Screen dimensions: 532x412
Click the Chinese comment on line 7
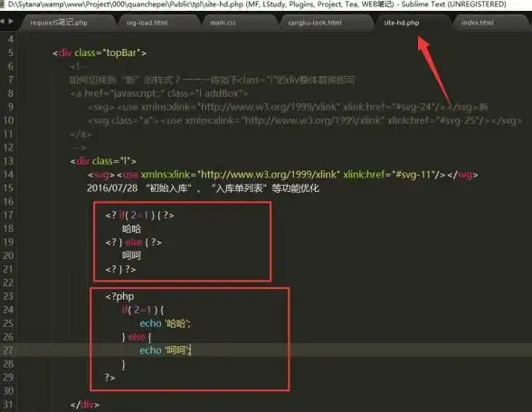(212, 81)
